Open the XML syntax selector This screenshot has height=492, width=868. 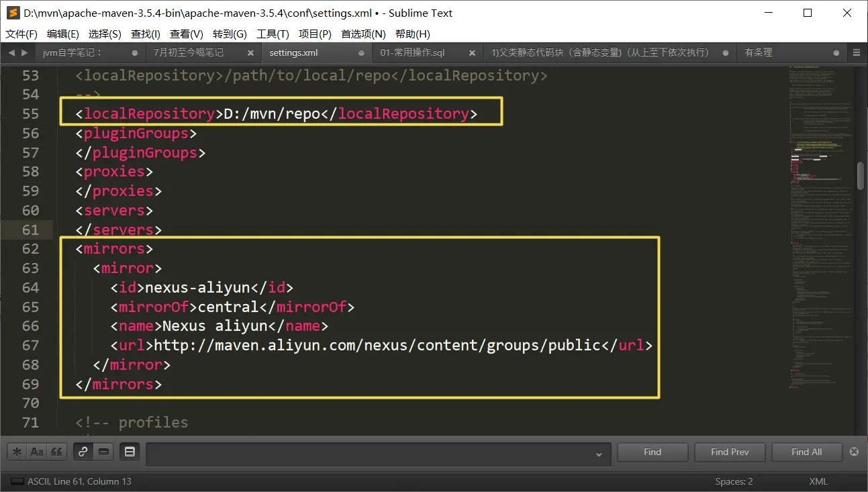coord(818,481)
